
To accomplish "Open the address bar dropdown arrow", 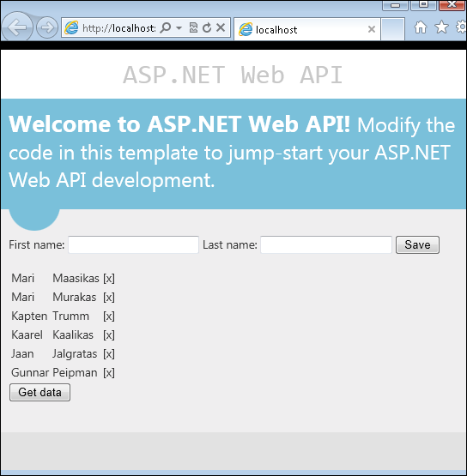I will tap(179, 28).
